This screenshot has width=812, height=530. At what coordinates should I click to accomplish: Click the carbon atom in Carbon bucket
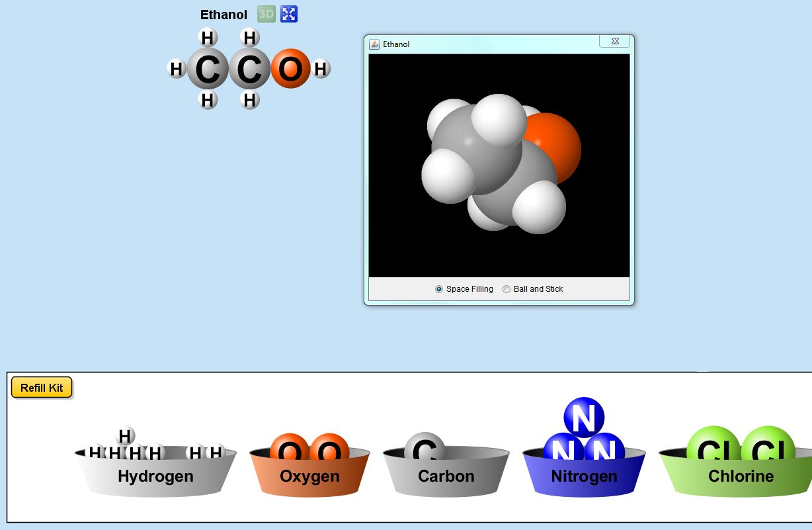tap(425, 447)
